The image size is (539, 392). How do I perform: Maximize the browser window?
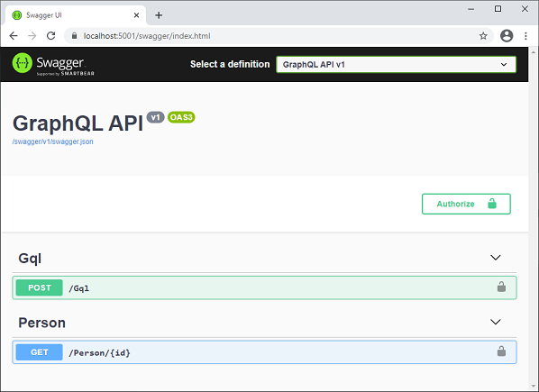[x=498, y=9]
